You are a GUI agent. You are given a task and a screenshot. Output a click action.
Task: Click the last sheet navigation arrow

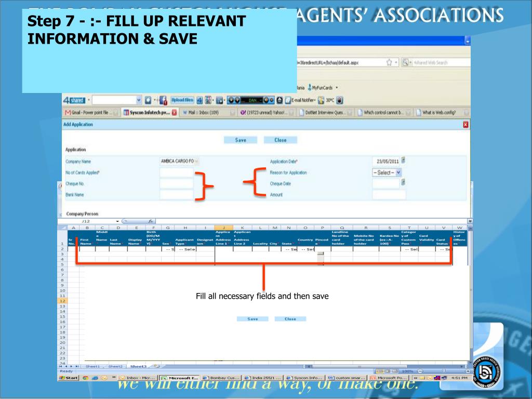[x=77, y=366]
